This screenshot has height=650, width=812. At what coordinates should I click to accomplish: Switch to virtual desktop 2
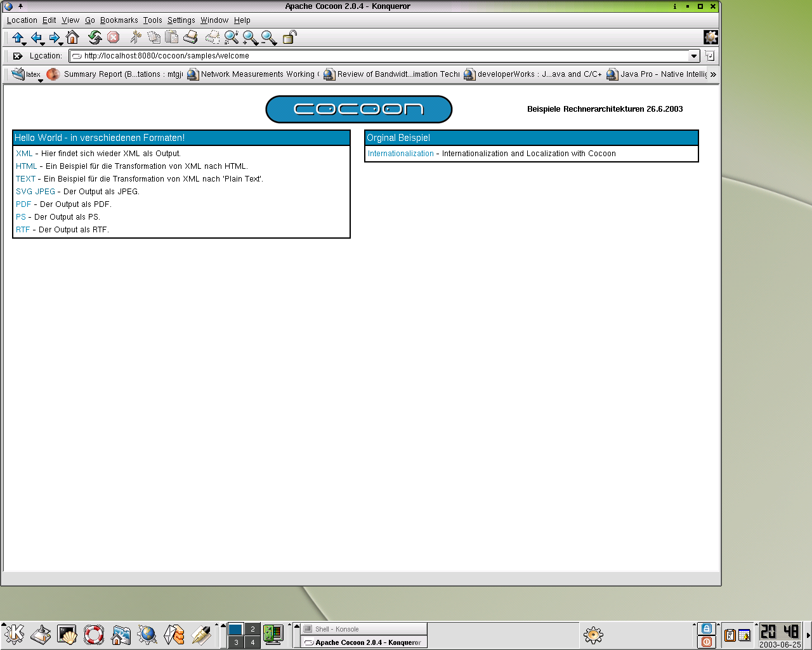(252, 629)
